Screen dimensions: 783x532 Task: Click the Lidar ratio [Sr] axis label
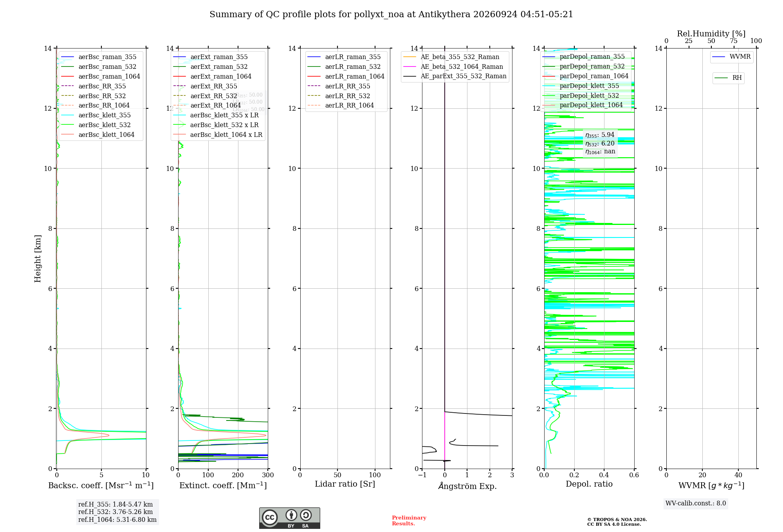pyautogui.click(x=345, y=484)
